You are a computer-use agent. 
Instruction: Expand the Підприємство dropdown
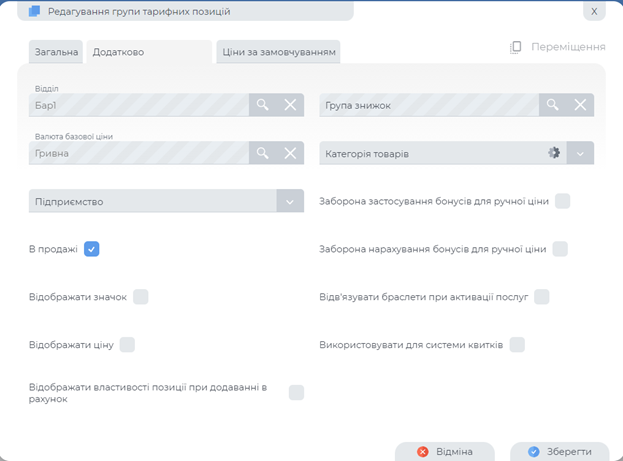[289, 202]
